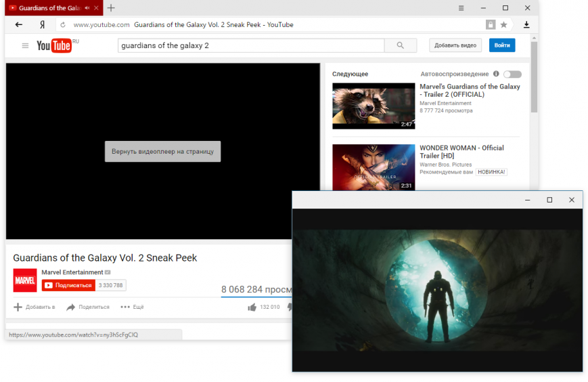Click the YouTube search magnifier button
588x382 pixels.
[x=401, y=45]
